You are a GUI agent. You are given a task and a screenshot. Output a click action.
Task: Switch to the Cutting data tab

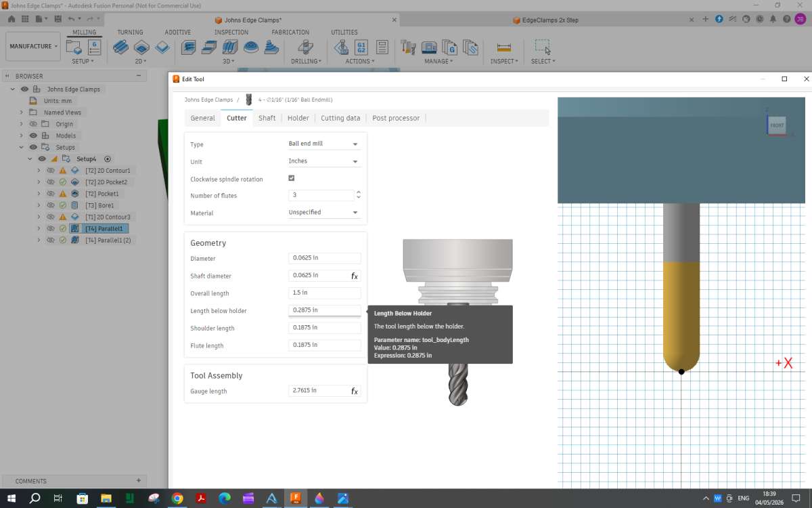[340, 118]
